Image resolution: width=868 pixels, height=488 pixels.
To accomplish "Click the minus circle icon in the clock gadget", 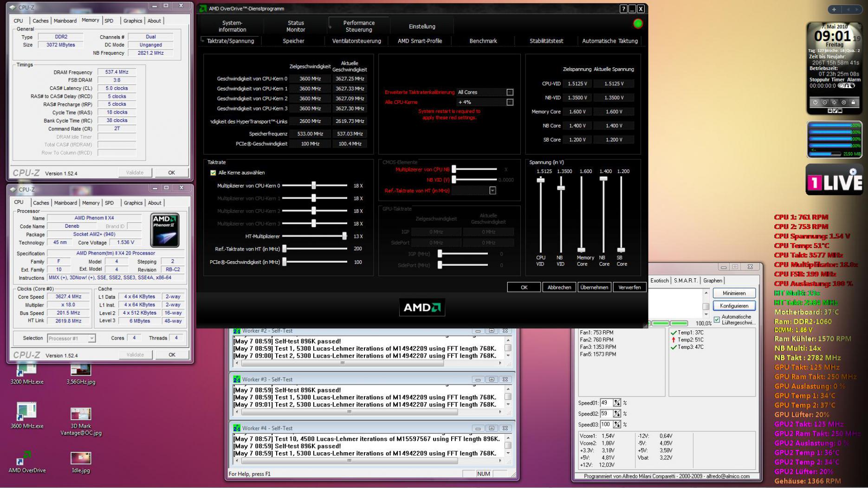I will pos(825,103).
